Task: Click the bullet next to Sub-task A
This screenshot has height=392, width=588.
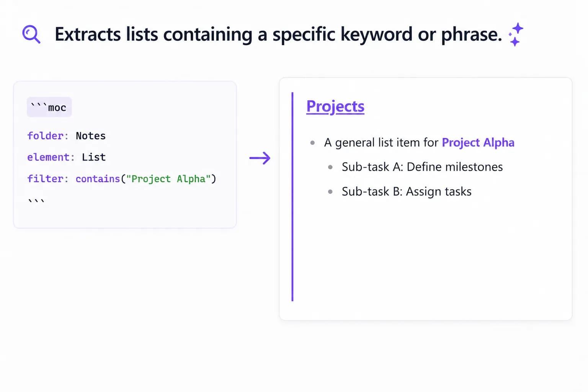Action: [330, 167]
